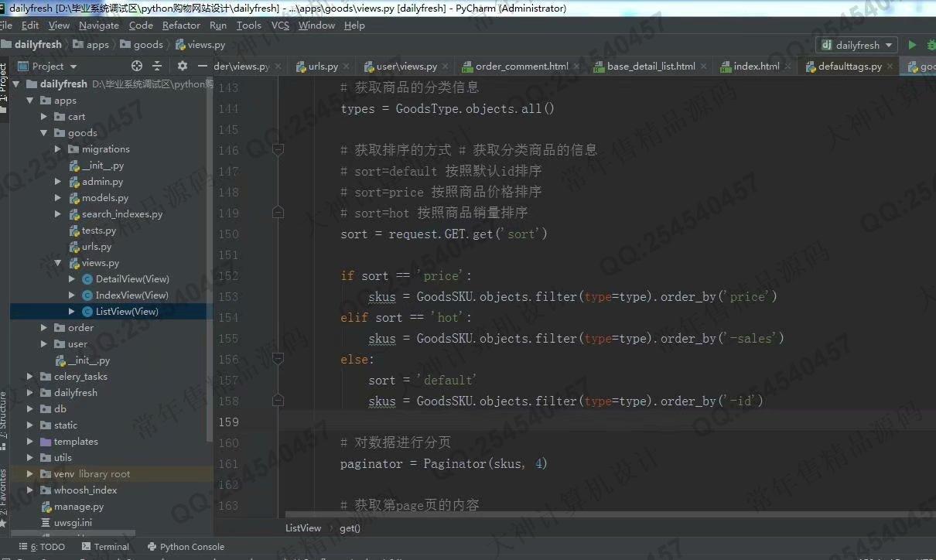Open the dailyfresh run configuration dropdown
This screenshot has width=936, height=560.
857,45
